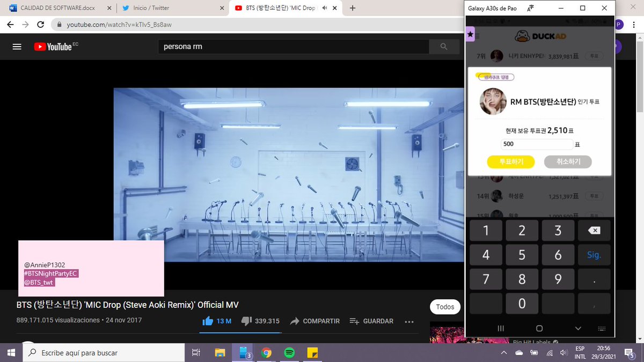
Task: Click translate icon in phone window title
Action: point(530,8)
